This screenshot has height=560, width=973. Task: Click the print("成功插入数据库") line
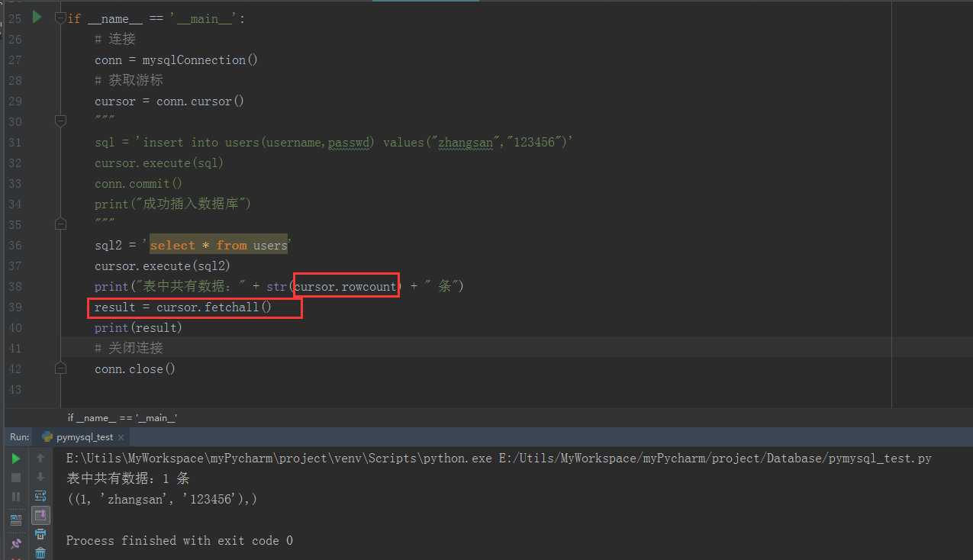tap(172, 204)
